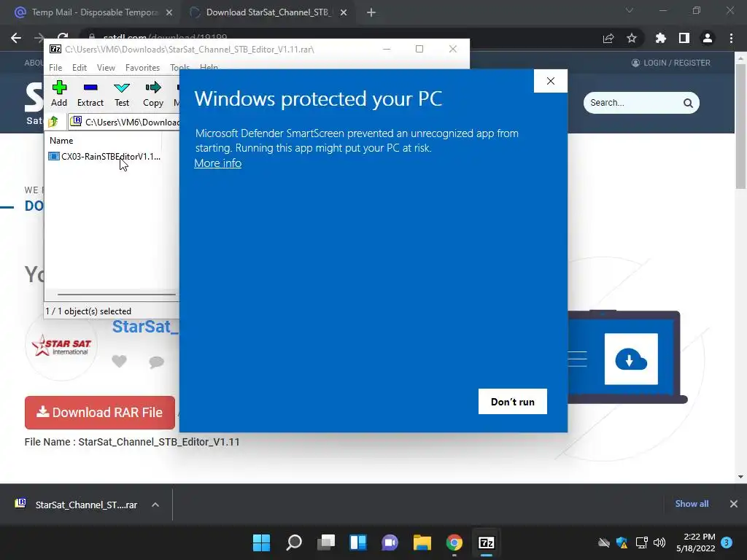Image resolution: width=747 pixels, height=560 pixels.
Task: Open the tab search chevron in Chrome
Action: click(630, 10)
